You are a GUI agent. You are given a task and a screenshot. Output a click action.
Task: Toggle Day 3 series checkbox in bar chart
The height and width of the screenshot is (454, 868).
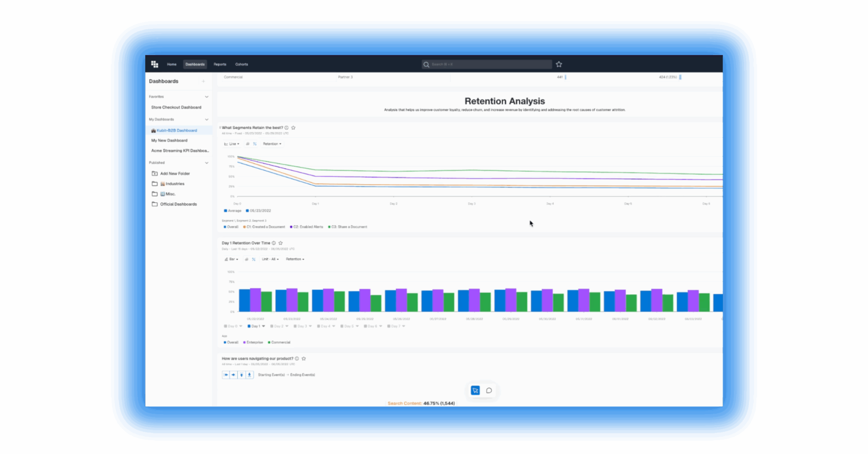click(x=295, y=326)
